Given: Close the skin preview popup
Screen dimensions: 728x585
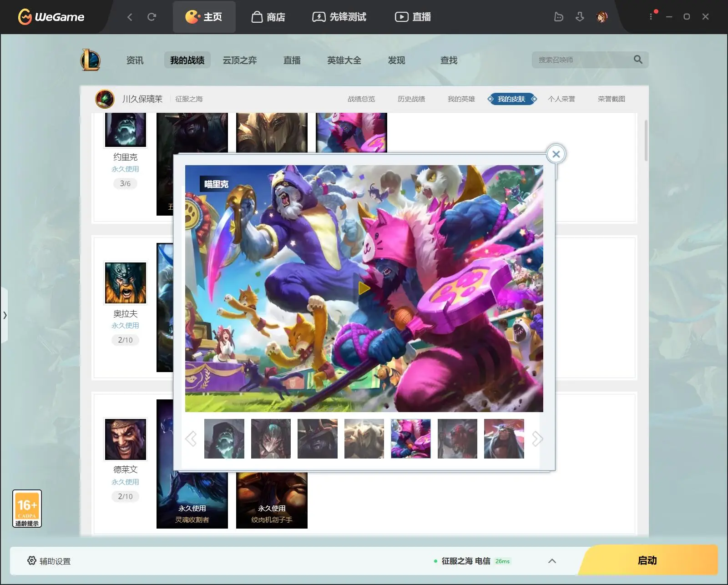Looking at the screenshot, I should click(x=556, y=154).
